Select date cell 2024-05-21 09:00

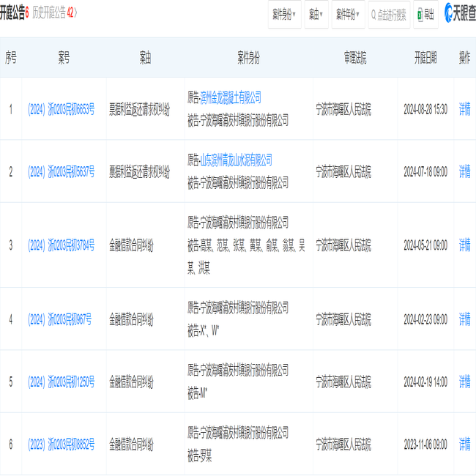[425, 245]
